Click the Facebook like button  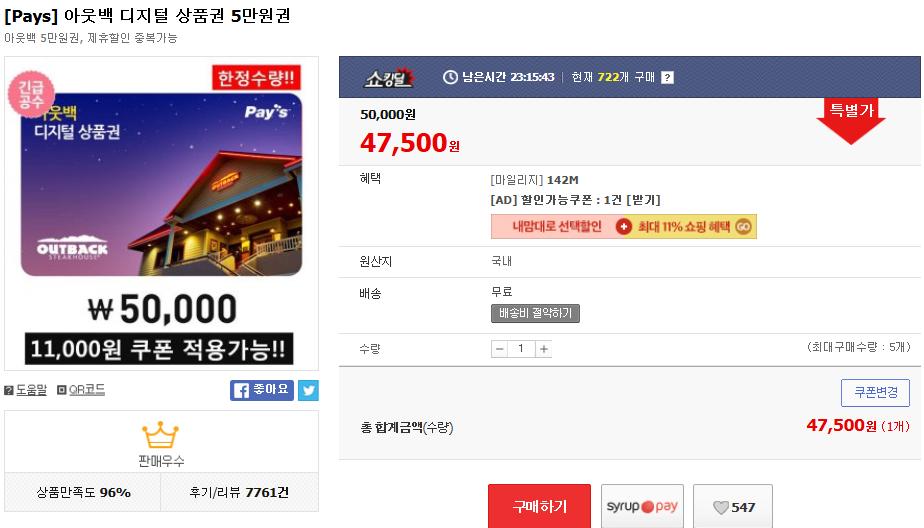pyautogui.click(x=262, y=390)
